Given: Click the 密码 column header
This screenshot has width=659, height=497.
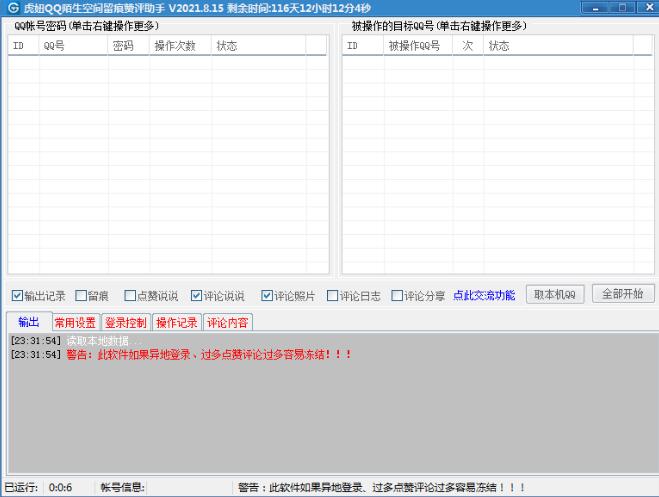Looking at the screenshot, I should (x=129, y=45).
